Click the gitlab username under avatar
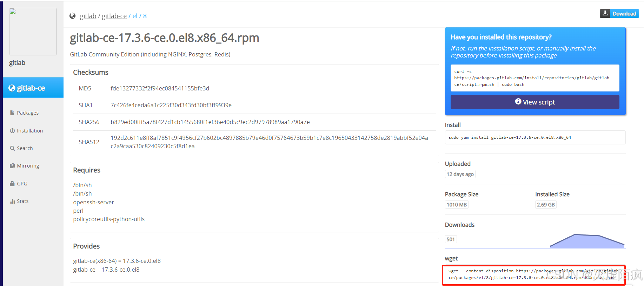 coord(17,63)
